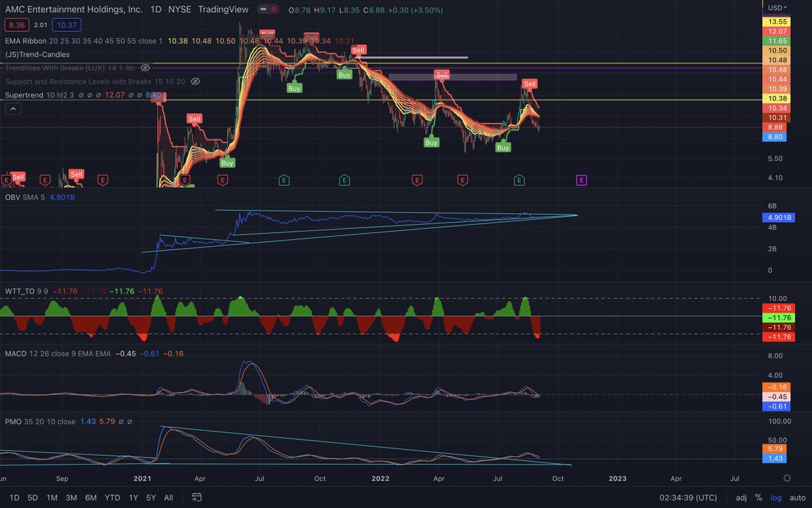Image resolution: width=812 pixels, height=508 pixels.
Task: Show the hidden Trendlines With Breaks indicator via eye icon
Action: tap(145, 68)
